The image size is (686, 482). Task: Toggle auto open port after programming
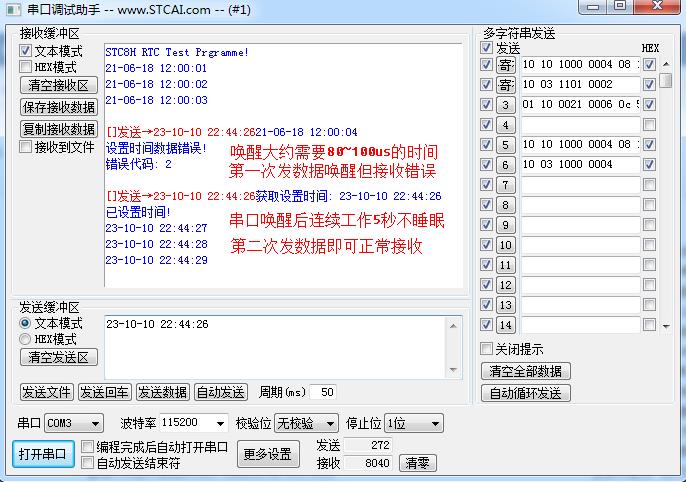click(x=88, y=446)
